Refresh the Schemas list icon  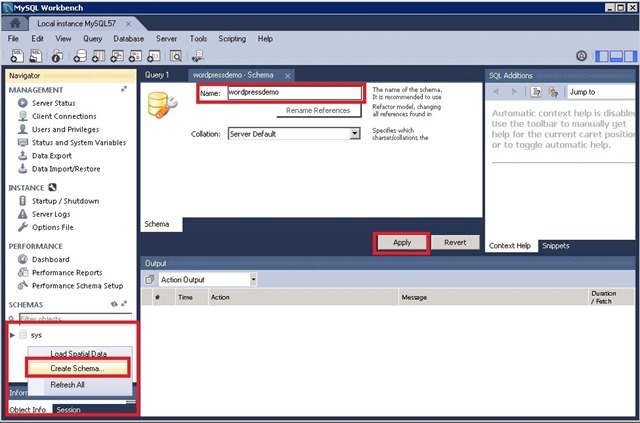114,304
